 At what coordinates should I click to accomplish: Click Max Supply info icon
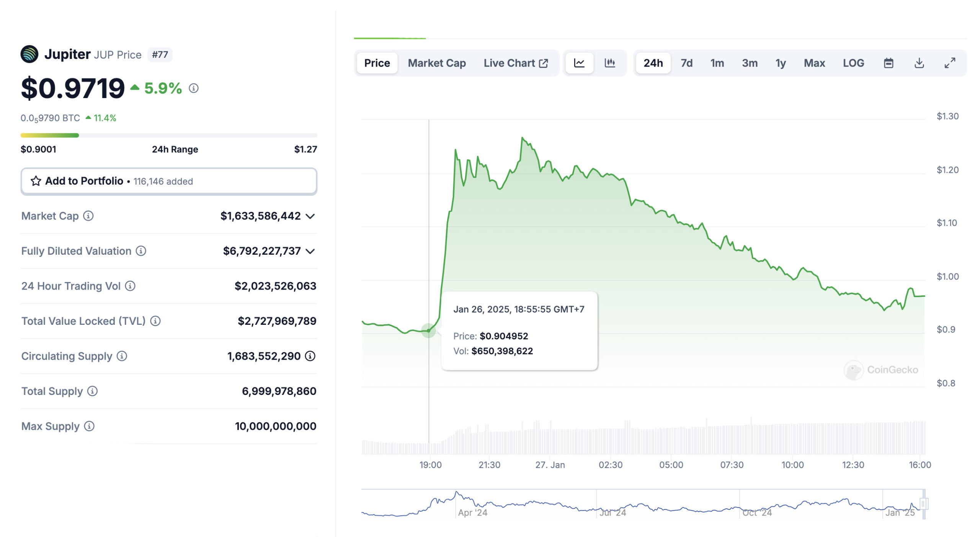click(x=89, y=426)
